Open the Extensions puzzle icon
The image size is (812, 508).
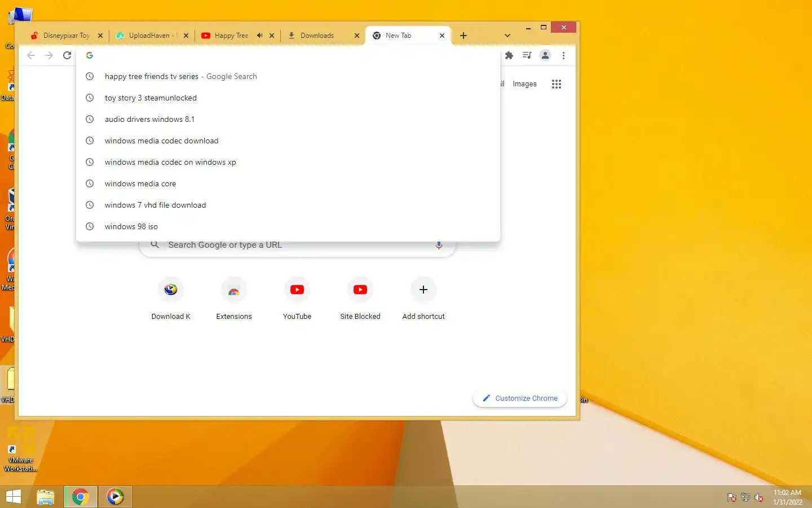[509, 55]
